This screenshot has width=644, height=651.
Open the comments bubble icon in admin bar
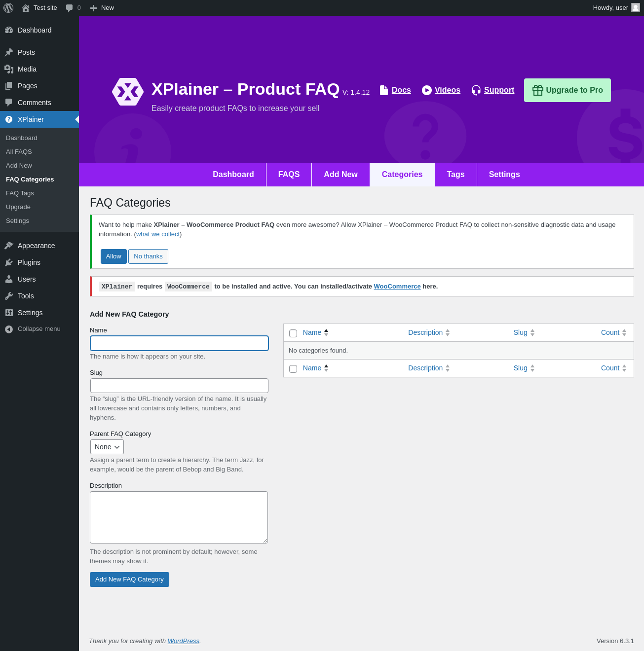70,8
